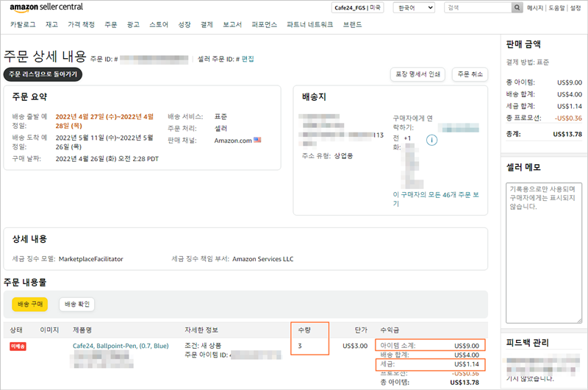Open the 재고 menu

coord(51,25)
